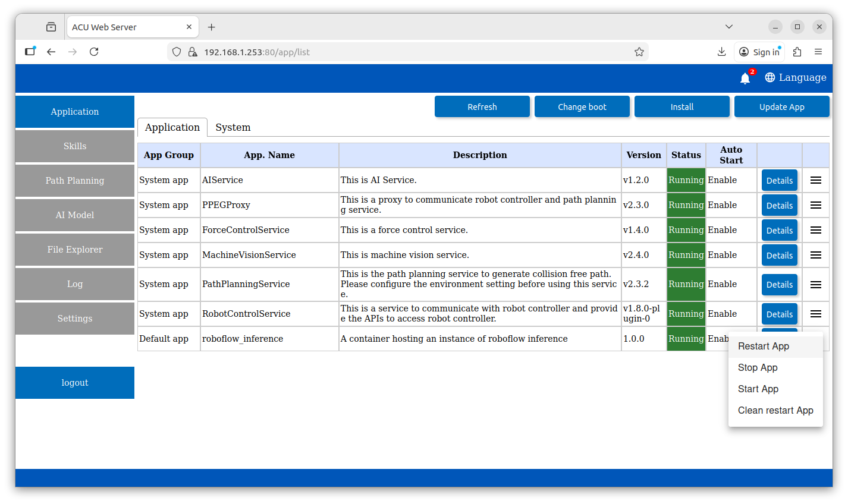Open the Log sidebar section
Screen dimensions: 848x504
(75, 284)
